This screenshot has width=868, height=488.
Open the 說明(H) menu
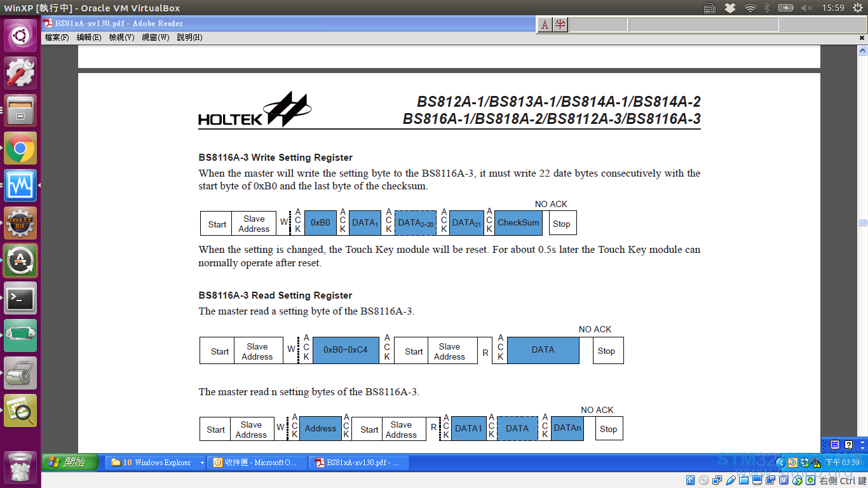(x=189, y=38)
